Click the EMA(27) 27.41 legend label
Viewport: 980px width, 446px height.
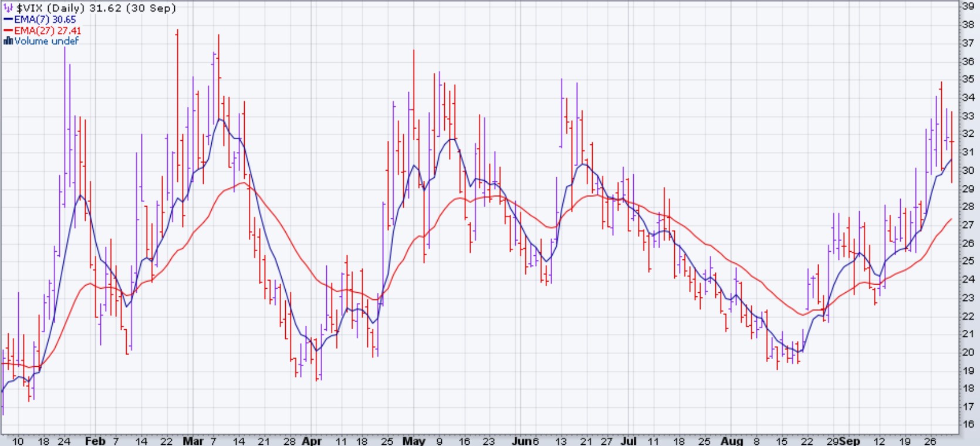[x=48, y=31]
